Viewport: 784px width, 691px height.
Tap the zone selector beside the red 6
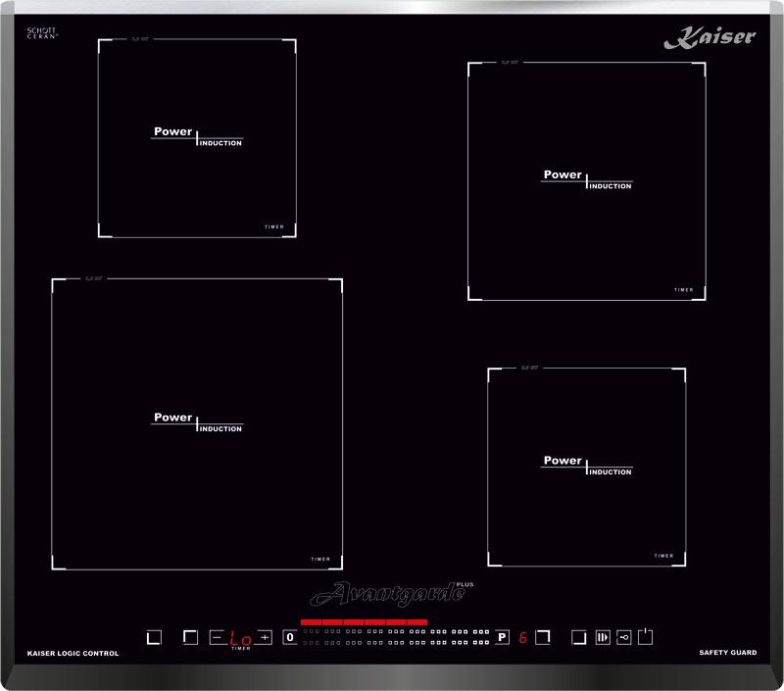click(x=542, y=637)
